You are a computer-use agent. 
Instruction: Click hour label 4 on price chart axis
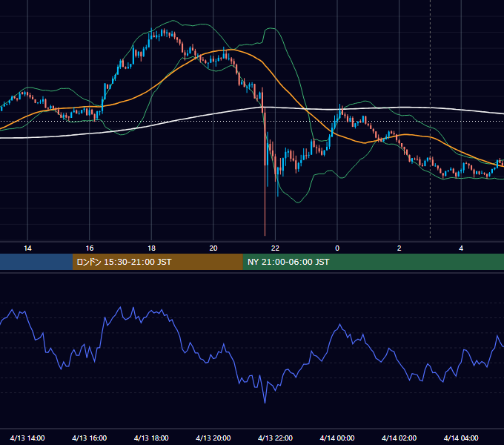pyautogui.click(x=461, y=248)
